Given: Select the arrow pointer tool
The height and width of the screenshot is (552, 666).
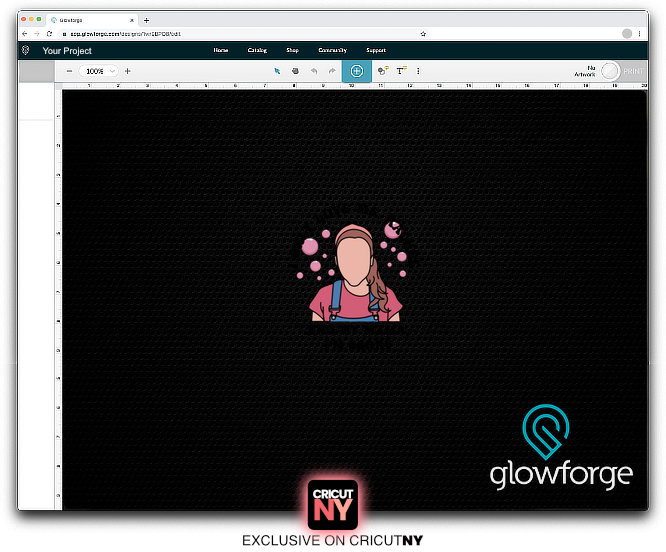Looking at the screenshot, I should point(277,71).
